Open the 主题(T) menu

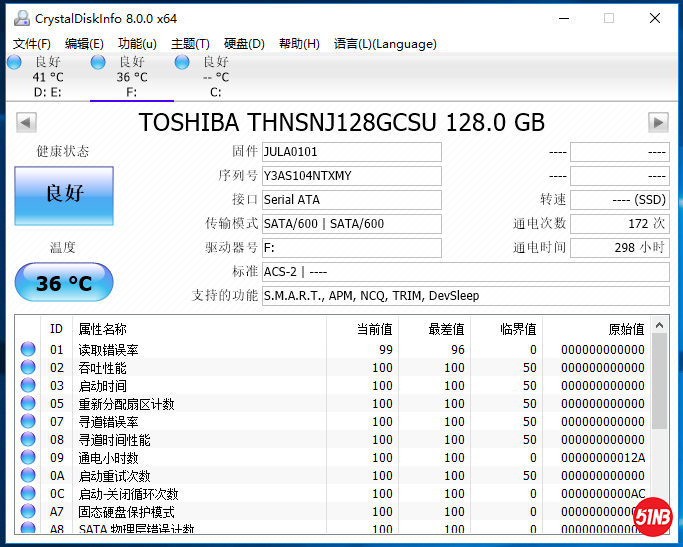190,44
